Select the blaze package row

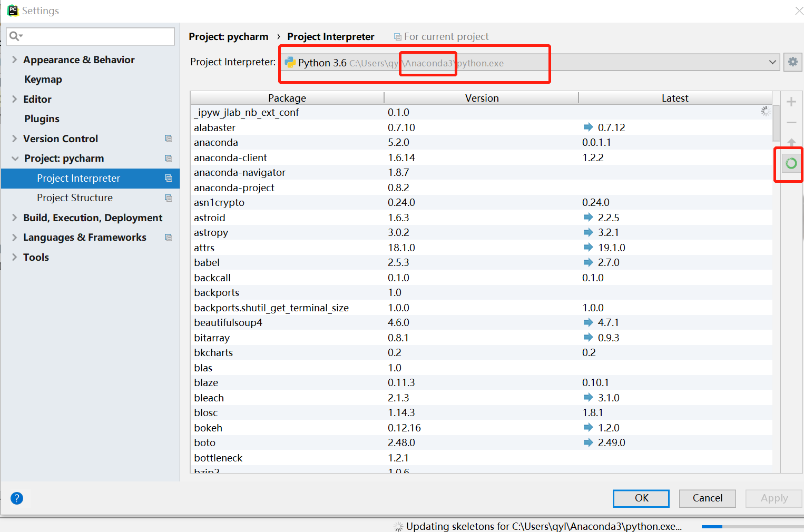[481, 382]
